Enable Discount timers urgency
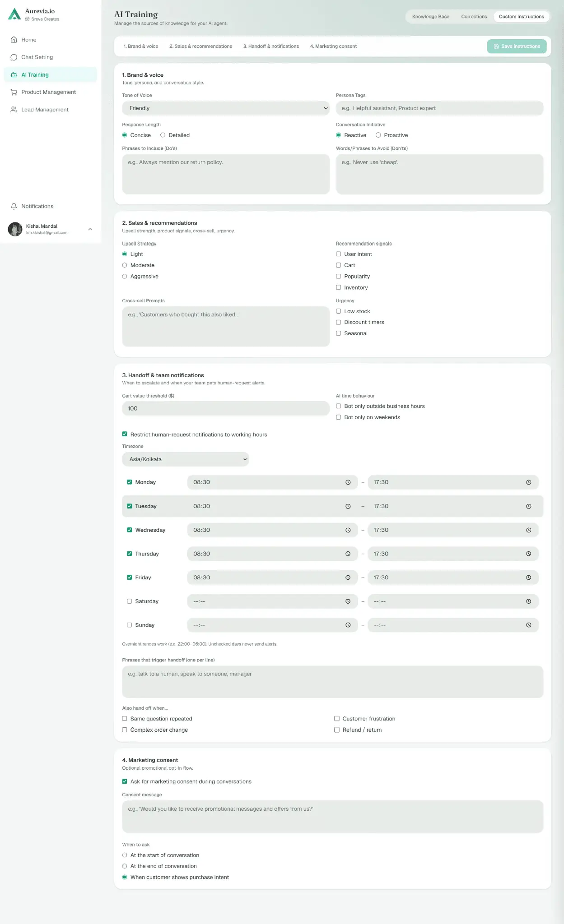564x924 pixels. (339, 322)
